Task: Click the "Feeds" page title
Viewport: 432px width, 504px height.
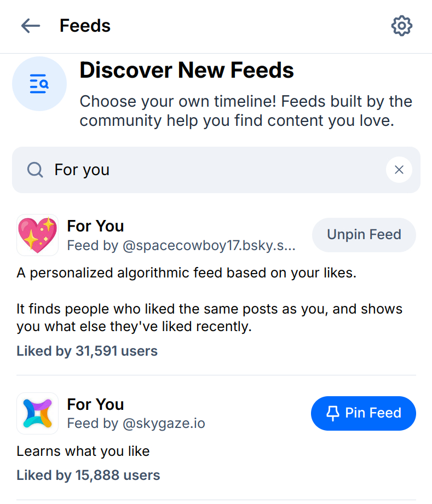Action: 85,26
